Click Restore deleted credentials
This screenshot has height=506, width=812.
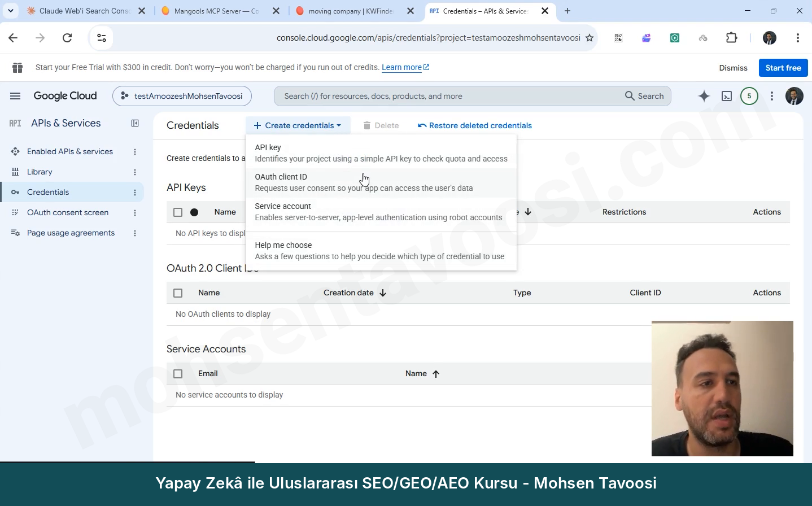pos(475,125)
